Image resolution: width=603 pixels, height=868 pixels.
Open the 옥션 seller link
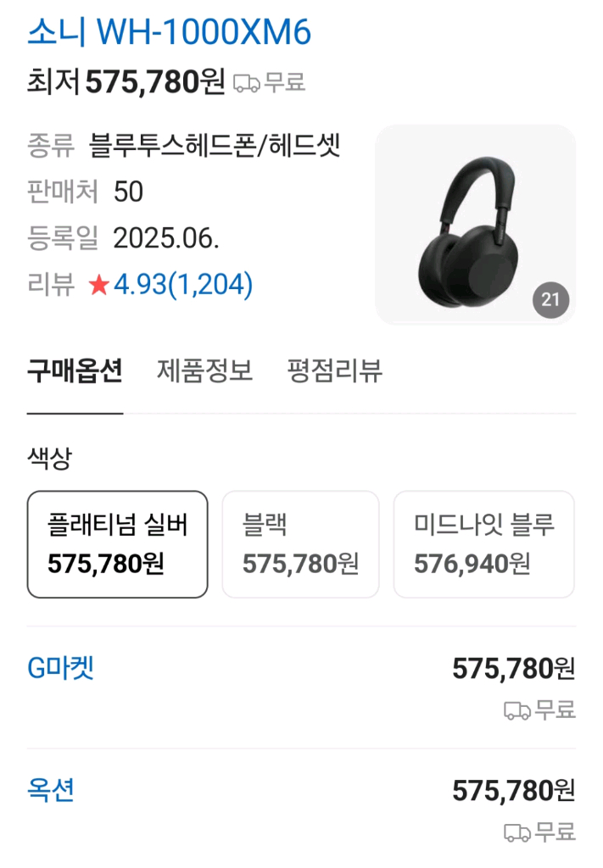[50, 790]
